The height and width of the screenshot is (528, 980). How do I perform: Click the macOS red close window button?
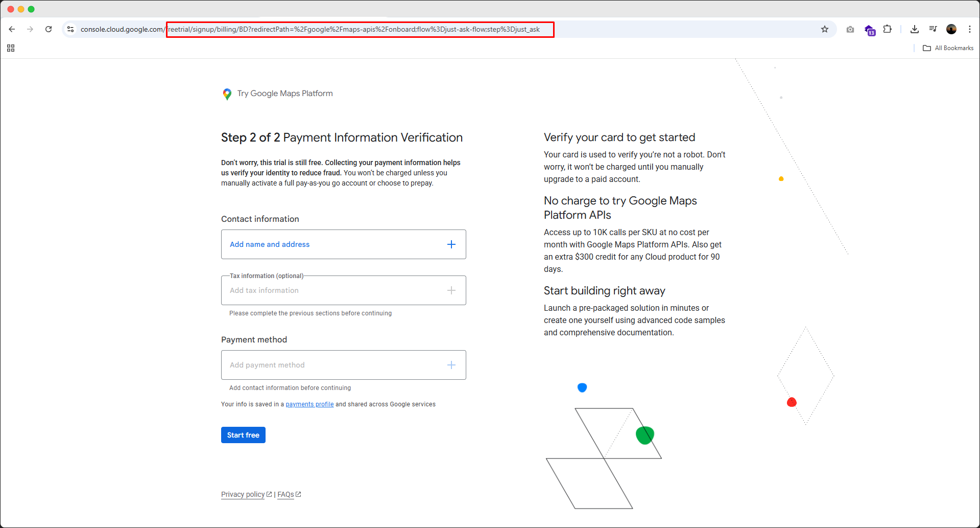tap(11, 9)
